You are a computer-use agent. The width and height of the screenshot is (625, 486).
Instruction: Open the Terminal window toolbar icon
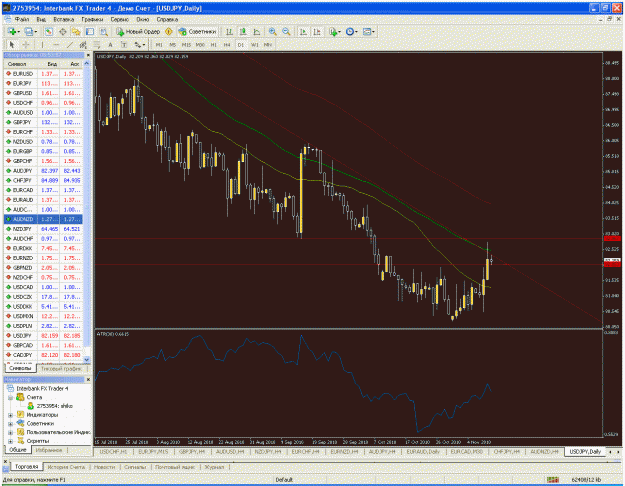90,31
